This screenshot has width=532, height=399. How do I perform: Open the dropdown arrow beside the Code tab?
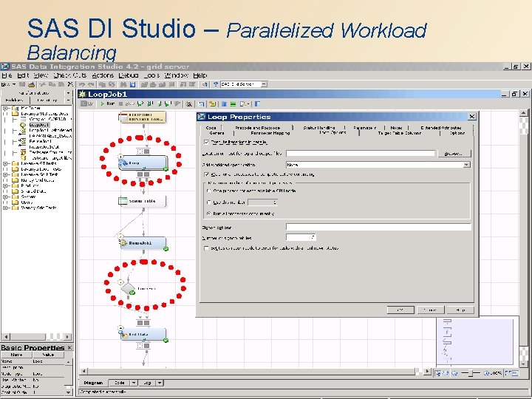(x=134, y=383)
